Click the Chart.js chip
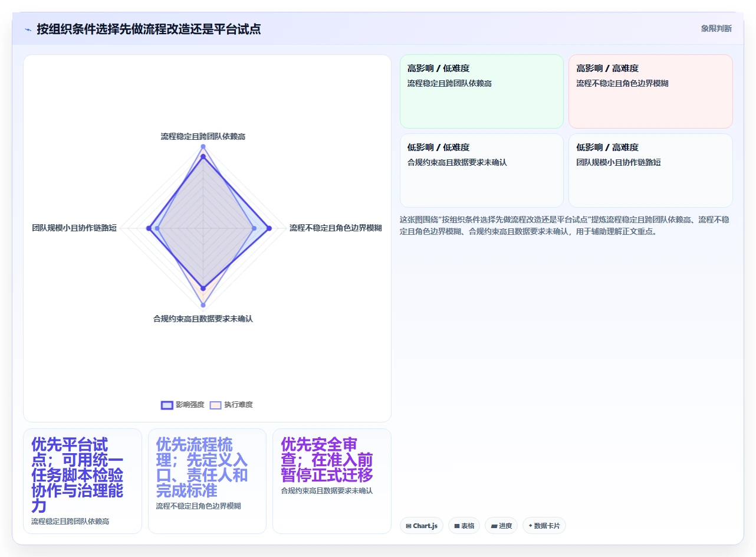Viewport: 756px width, 557px height. (x=422, y=526)
